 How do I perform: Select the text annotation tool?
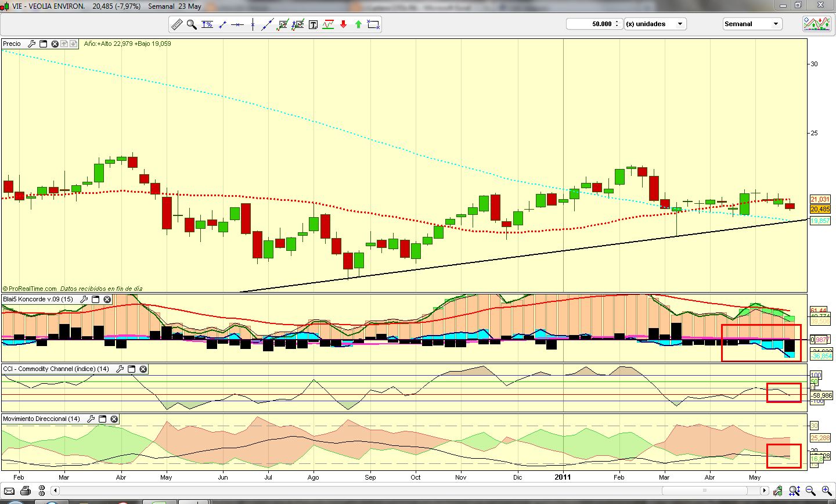(313, 24)
